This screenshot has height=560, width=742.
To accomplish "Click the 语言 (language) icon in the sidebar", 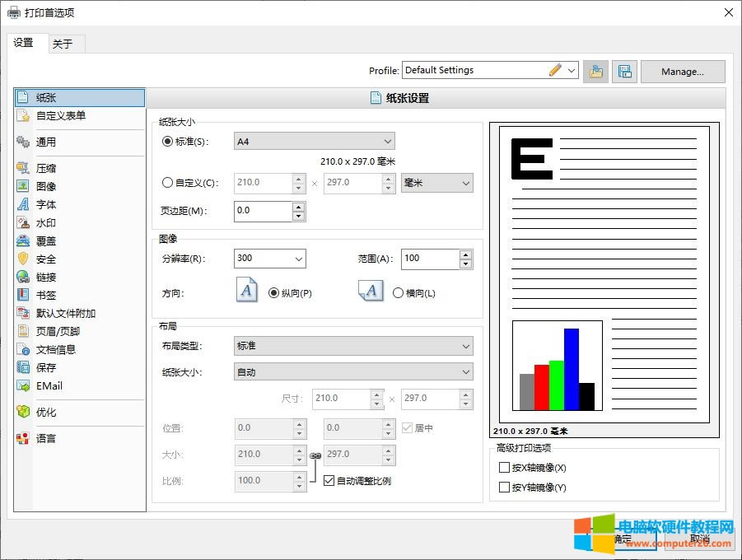I will click(x=23, y=438).
